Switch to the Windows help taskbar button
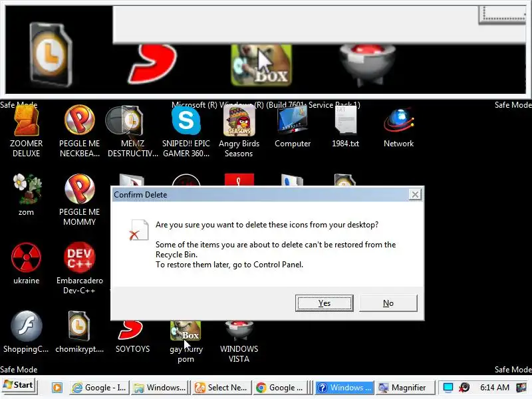Image resolution: width=532 pixels, height=399 pixels. pyautogui.click(x=344, y=388)
